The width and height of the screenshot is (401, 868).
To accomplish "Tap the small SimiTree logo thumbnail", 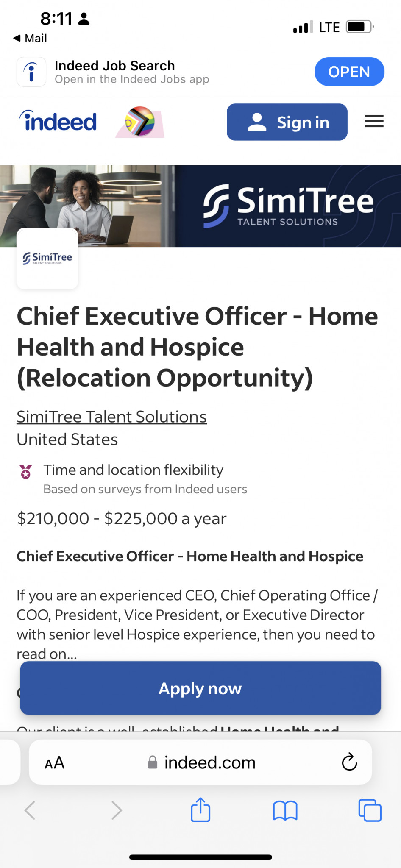I will click(x=47, y=259).
